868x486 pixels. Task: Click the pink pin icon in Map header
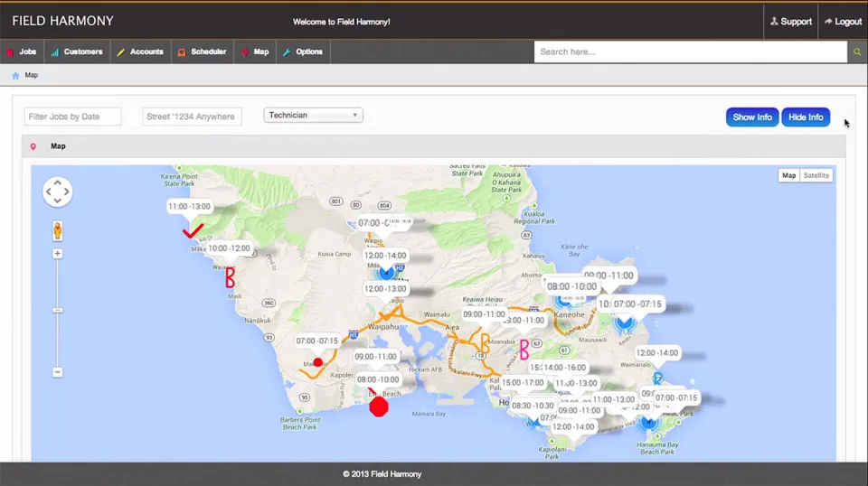tap(33, 146)
